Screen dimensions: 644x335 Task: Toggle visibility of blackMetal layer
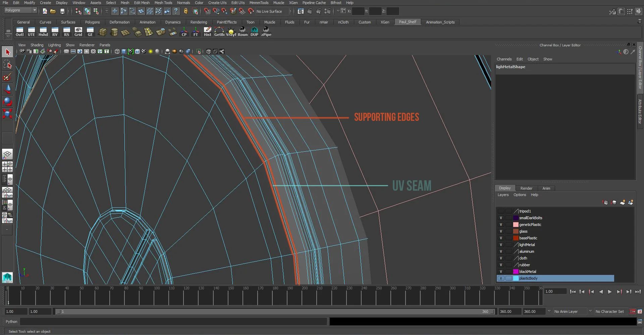coord(501,272)
